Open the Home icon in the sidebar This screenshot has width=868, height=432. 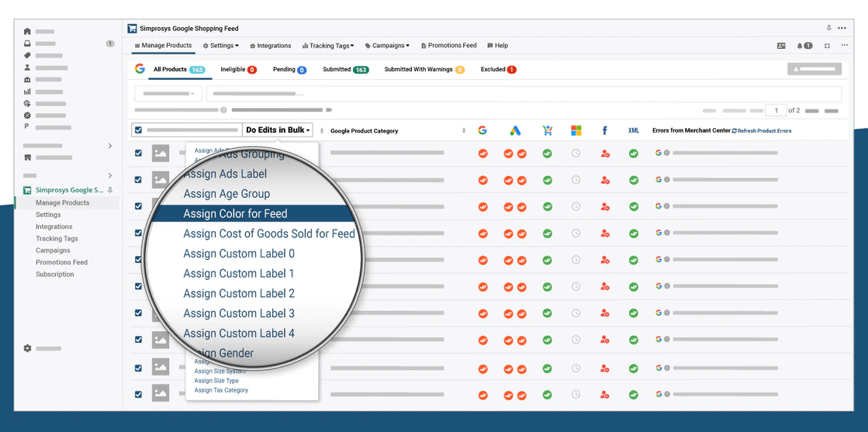tap(27, 32)
